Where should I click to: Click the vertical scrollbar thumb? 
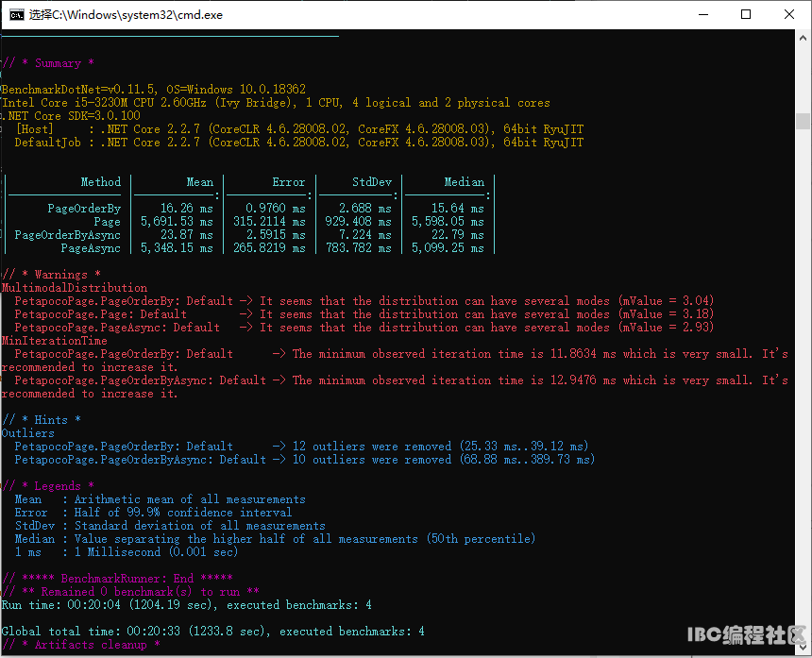[803, 121]
